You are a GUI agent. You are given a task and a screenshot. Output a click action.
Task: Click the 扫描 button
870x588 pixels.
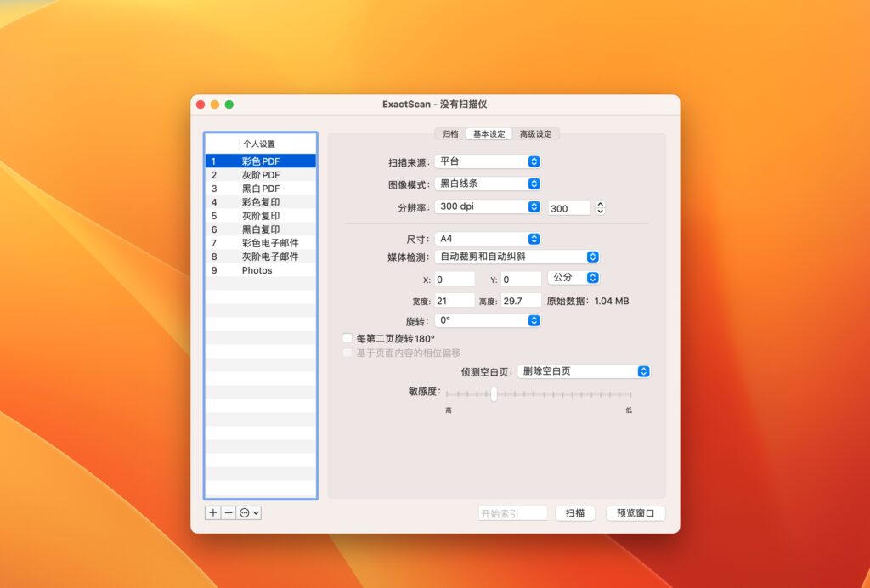click(x=574, y=513)
